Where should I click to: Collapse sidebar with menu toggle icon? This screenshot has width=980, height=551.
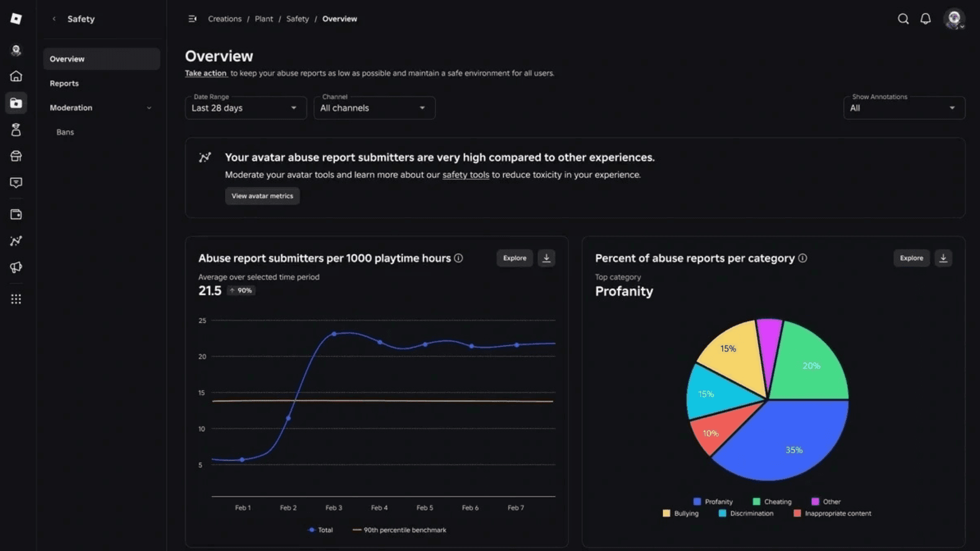pos(192,19)
